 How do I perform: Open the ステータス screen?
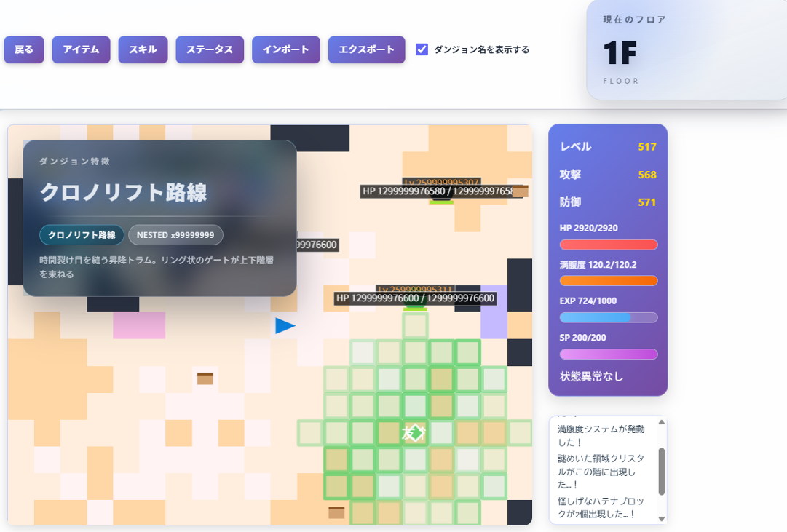click(210, 49)
